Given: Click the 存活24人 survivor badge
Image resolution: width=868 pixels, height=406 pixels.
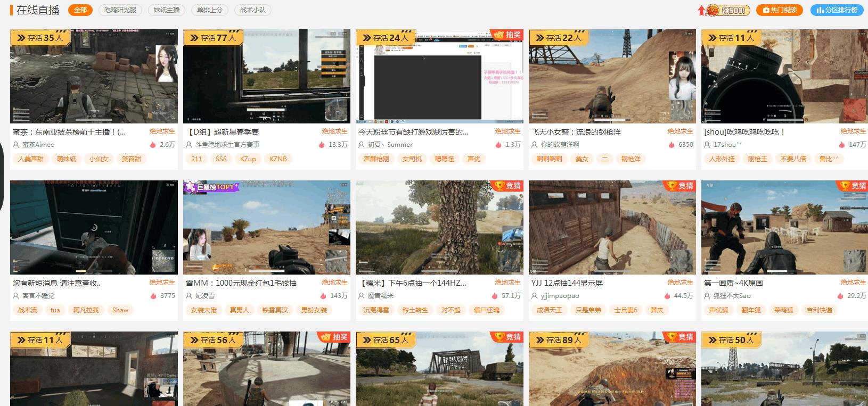Looking at the screenshot, I should pyautogui.click(x=386, y=38).
